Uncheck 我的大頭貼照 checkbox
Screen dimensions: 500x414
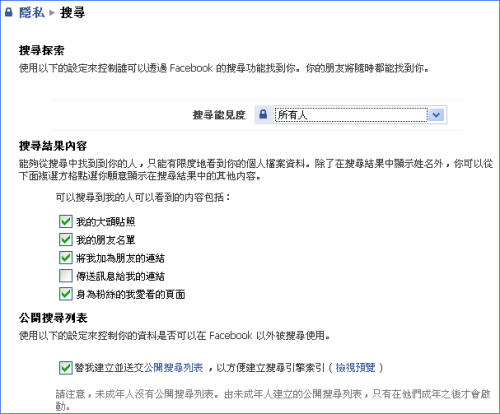[66, 221]
